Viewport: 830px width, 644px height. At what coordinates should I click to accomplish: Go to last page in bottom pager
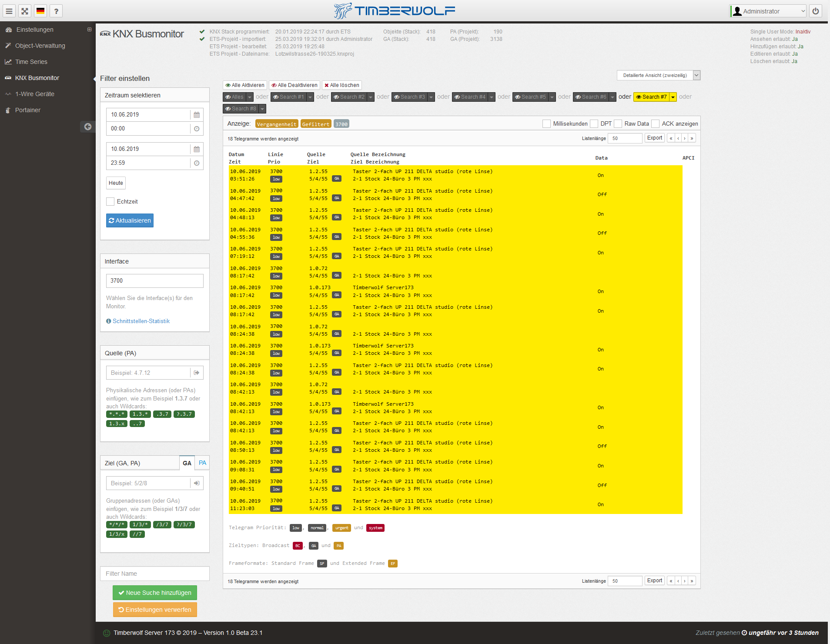[692, 581]
